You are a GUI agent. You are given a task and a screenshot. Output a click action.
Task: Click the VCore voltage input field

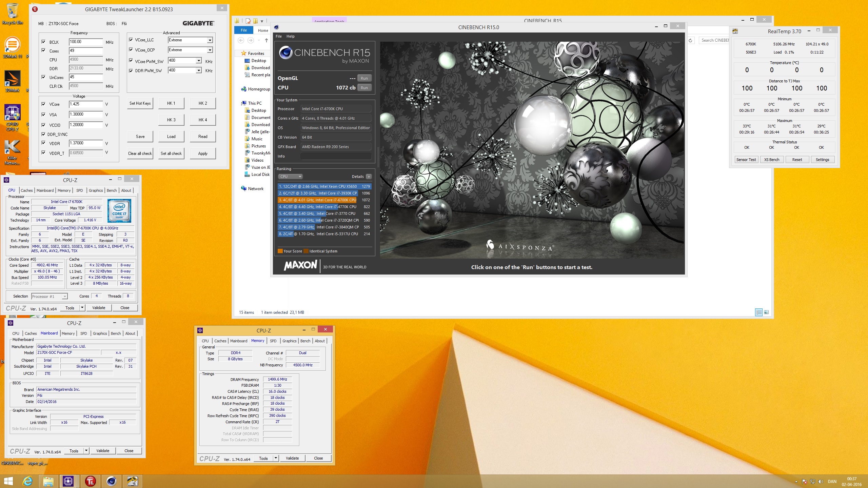pos(86,104)
